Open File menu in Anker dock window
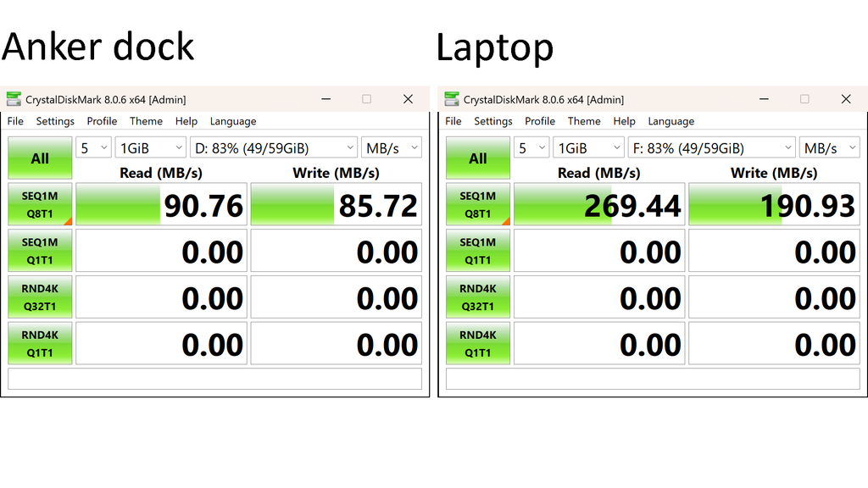The width and height of the screenshot is (868, 488). 15,121
